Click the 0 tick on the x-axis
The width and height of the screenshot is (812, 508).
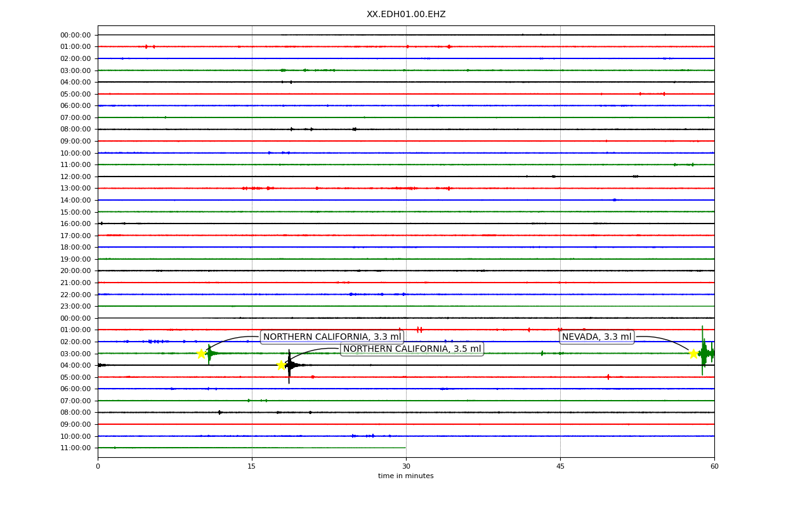pyautogui.click(x=98, y=467)
